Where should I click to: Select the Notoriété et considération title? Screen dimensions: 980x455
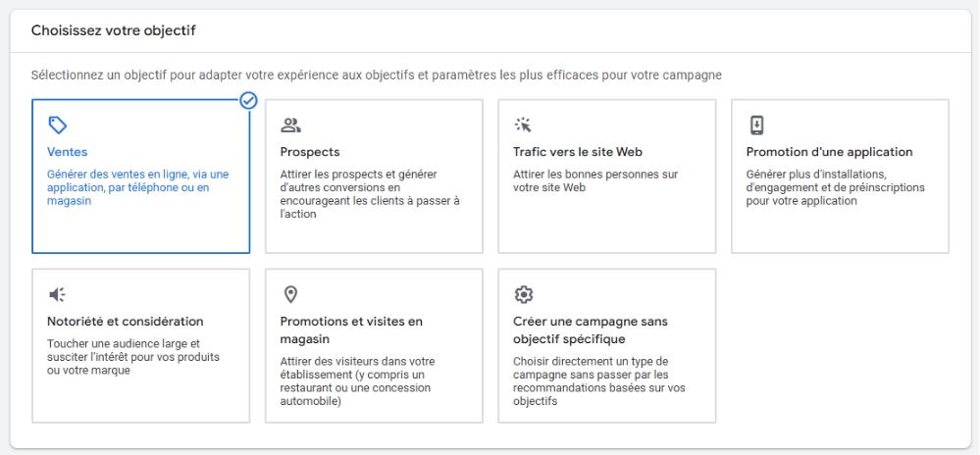coord(126,322)
